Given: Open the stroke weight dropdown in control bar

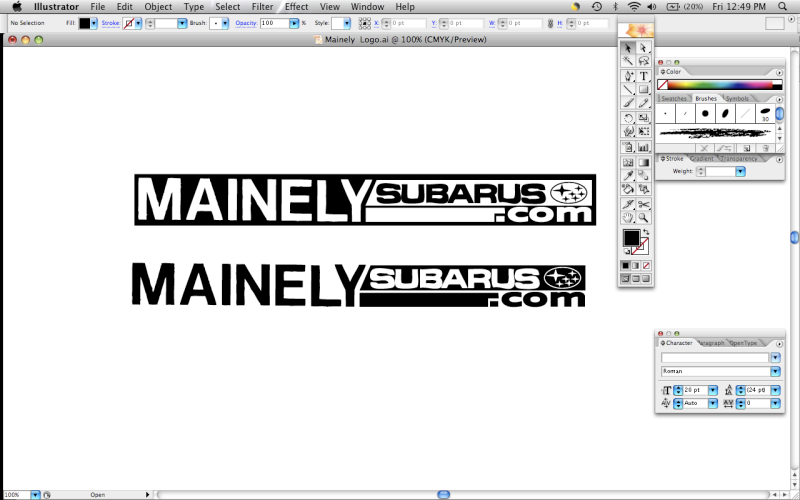Looking at the screenshot, I should point(182,23).
